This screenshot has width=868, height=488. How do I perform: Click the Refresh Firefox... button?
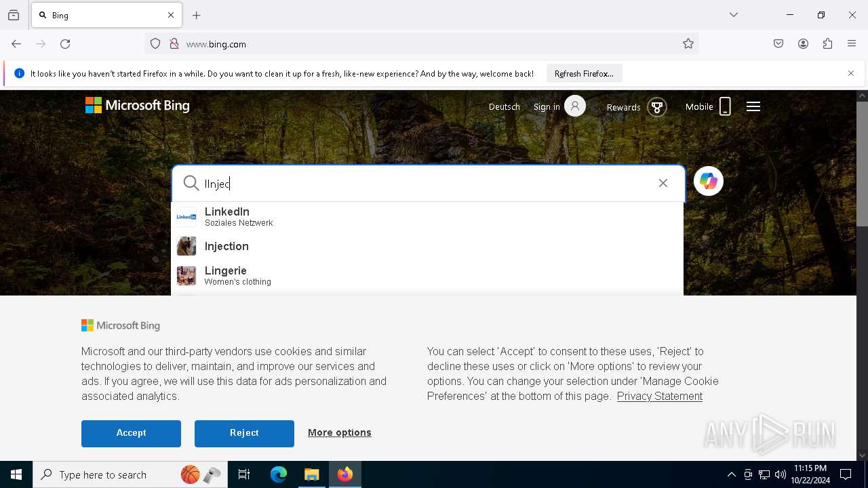[584, 73]
